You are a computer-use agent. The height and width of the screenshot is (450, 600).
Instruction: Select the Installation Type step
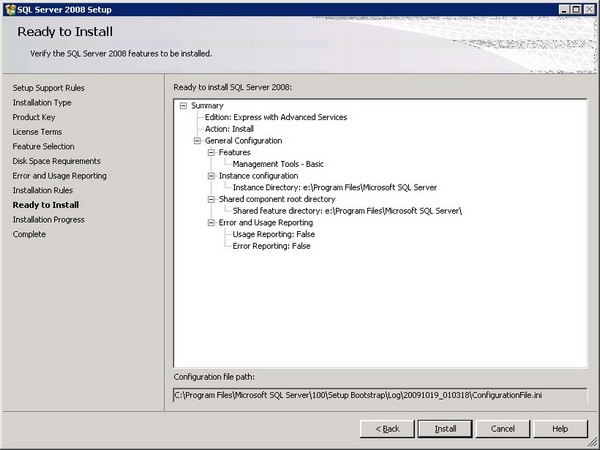(42, 103)
